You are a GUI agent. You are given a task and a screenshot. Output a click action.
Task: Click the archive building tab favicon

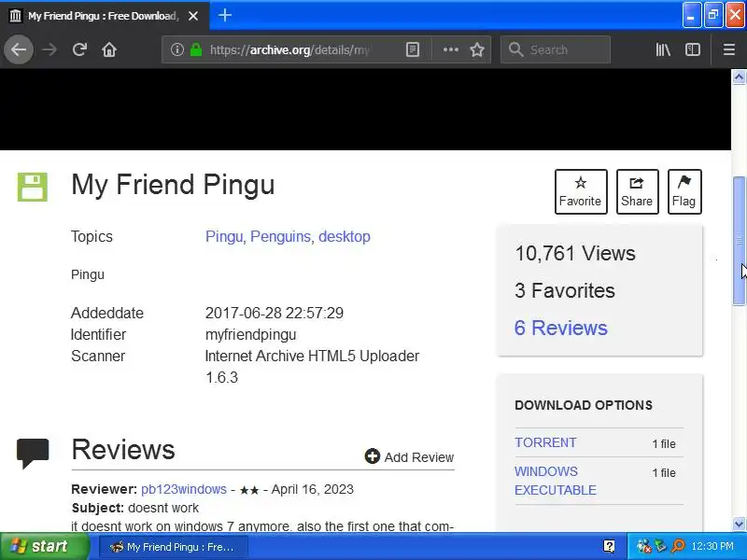click(x=16, y=16)
